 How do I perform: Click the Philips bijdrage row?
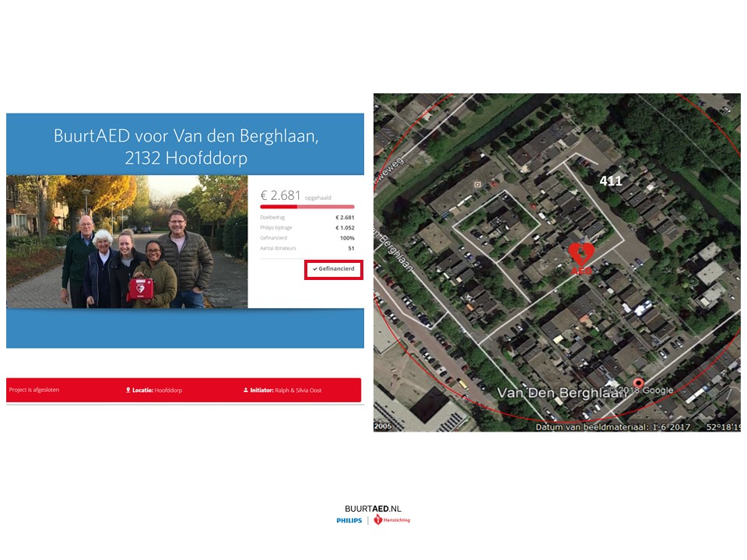coord(307,227)
